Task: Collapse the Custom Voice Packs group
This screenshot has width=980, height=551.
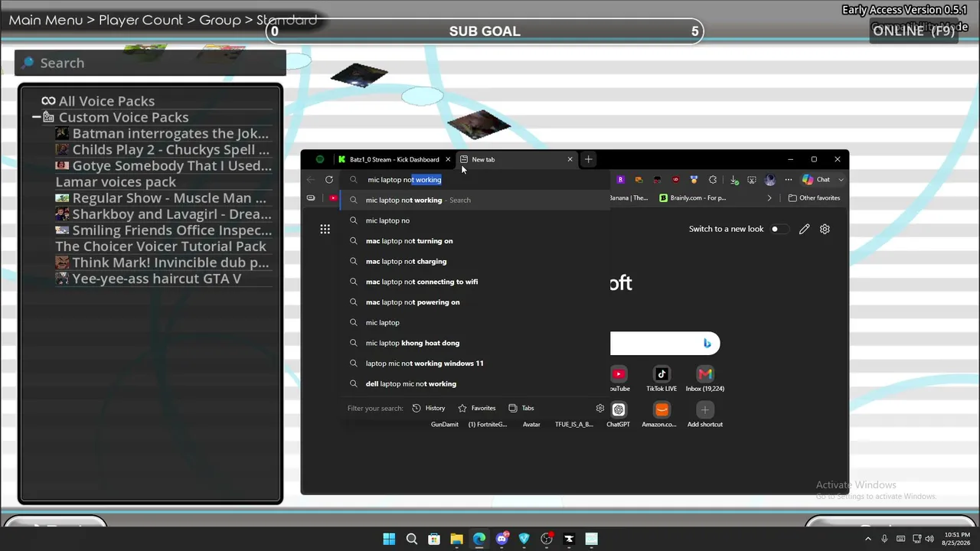Action: 37,117
